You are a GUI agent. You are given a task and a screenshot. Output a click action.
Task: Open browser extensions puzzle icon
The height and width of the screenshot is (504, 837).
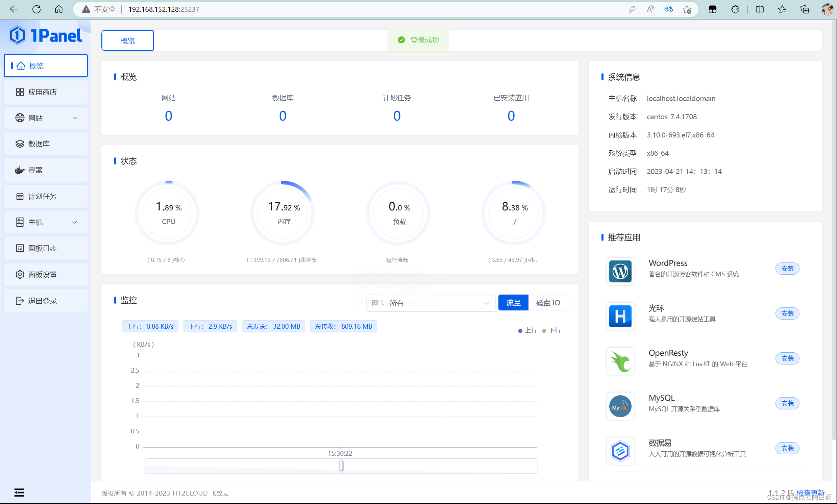(x=735, y=9)
